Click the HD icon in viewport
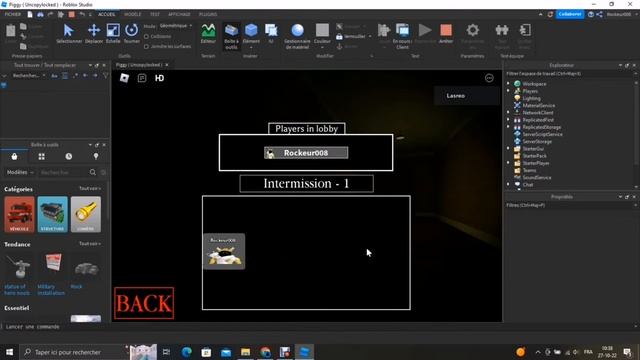Screen dimensions: 640x360 [x=159, y=78]
